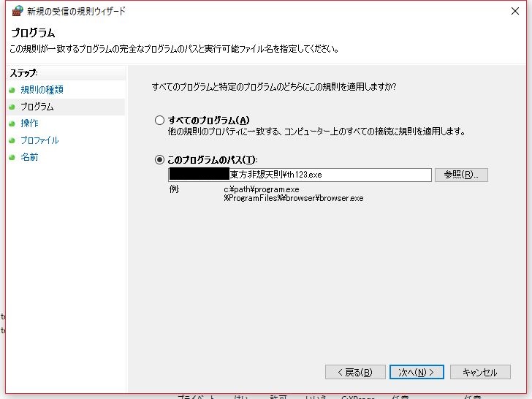Image resolution: width=532 pixels, height=399 pixels.
Task: Click green bullet beside 操作
Action: point(12,123)
